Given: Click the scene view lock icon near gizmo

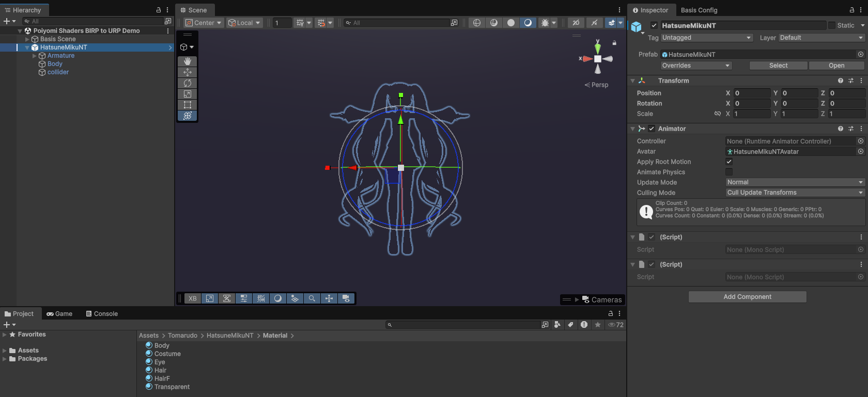Looking at the screenshot, I should pyautogui.click(x=614, y=43).
